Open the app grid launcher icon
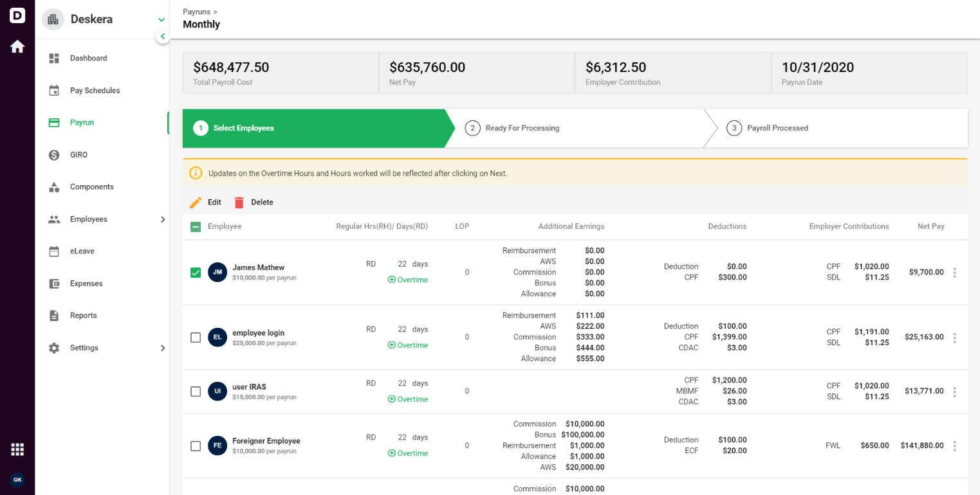Viewport: 980px width, 495px height. pos(17,449)
